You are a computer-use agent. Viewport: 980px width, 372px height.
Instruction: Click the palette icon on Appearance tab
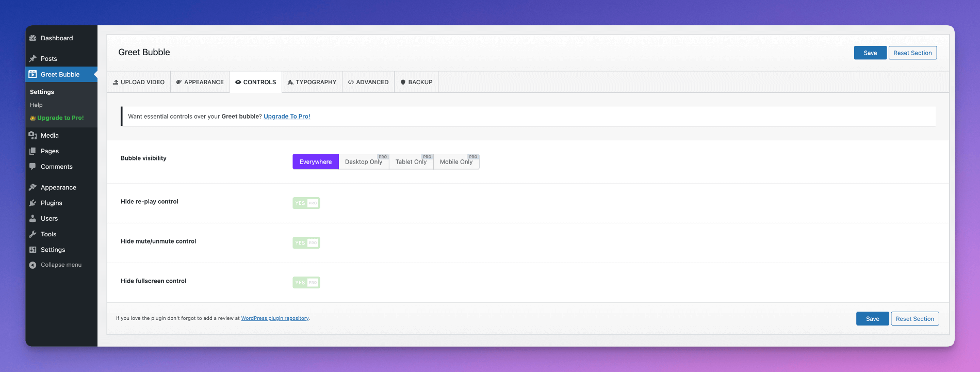click(179, 82)
